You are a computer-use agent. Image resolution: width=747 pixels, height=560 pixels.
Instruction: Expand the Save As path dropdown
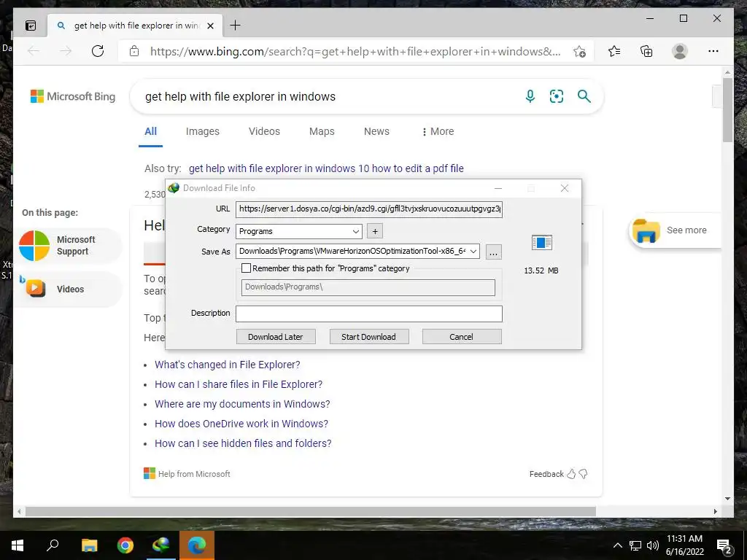473,251
